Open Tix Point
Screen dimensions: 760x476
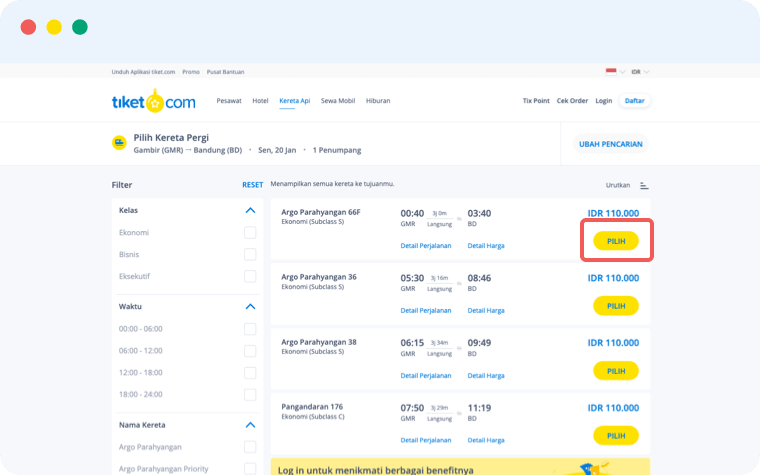coord(536,101)
